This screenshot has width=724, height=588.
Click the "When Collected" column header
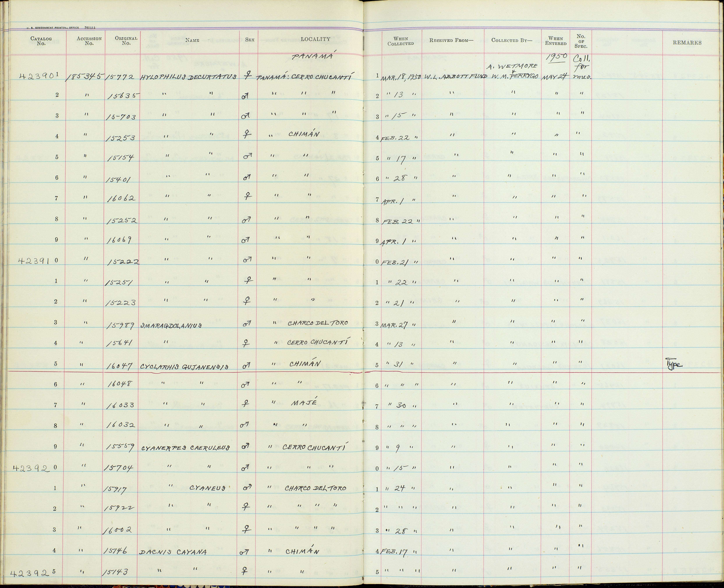click(x=401, y=41)
